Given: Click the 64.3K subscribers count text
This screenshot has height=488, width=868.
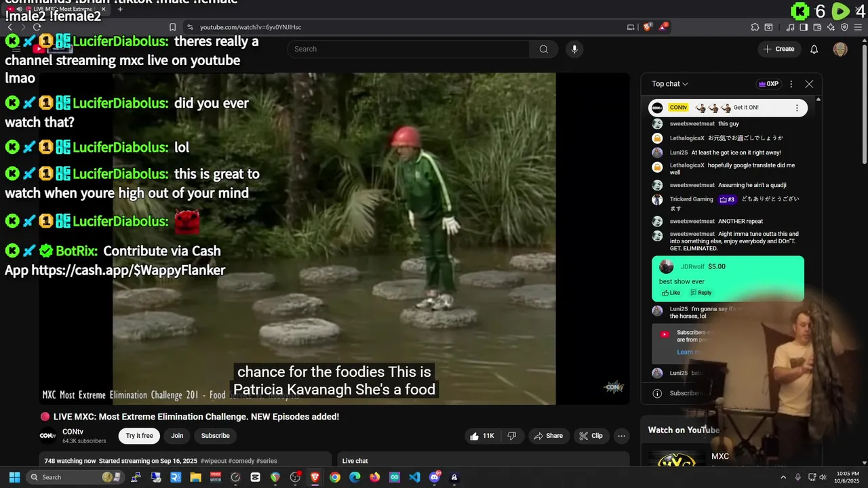Looking at the screenshot, I should [x=84, y=441].
